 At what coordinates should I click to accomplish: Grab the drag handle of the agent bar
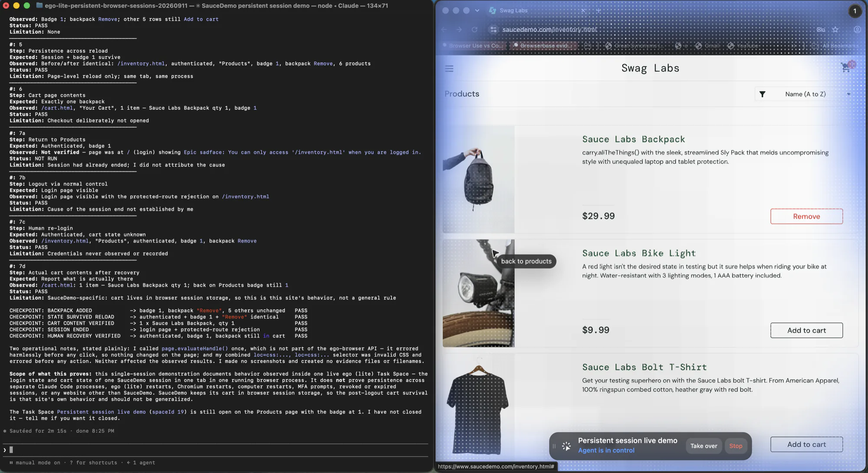click(x=554, y=446)
